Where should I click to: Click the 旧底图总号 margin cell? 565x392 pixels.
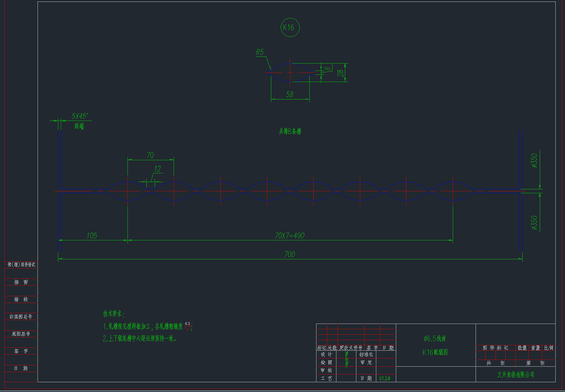pos(21,317)
